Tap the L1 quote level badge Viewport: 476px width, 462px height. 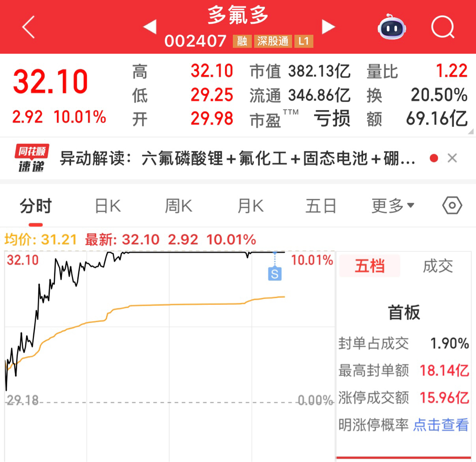click(x=304, y=41)
